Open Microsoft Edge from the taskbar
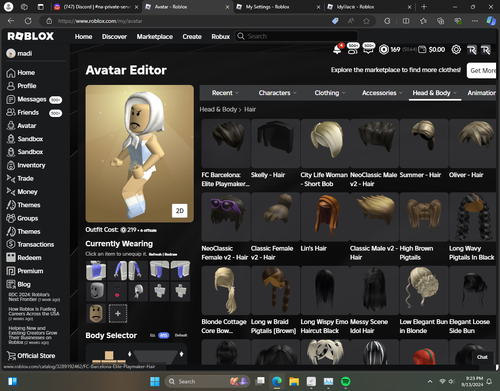 point(277,381)
